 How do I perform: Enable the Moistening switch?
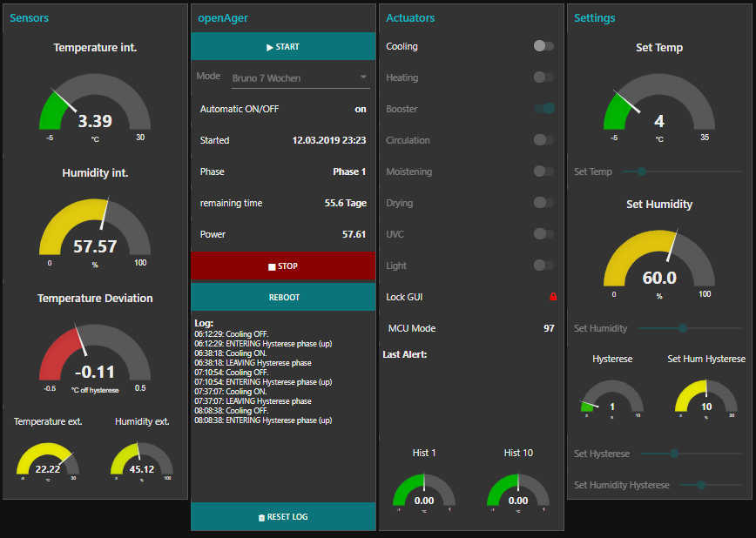543,171
